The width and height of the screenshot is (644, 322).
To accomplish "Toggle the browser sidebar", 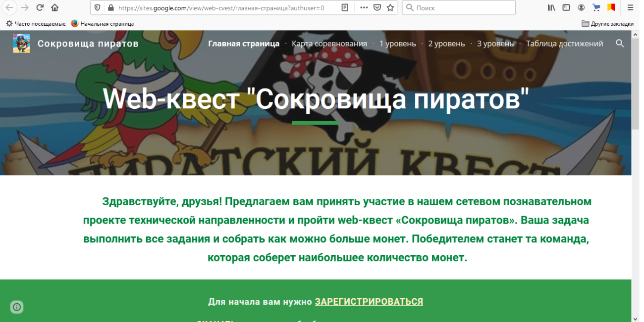I will tap(566, 8).
